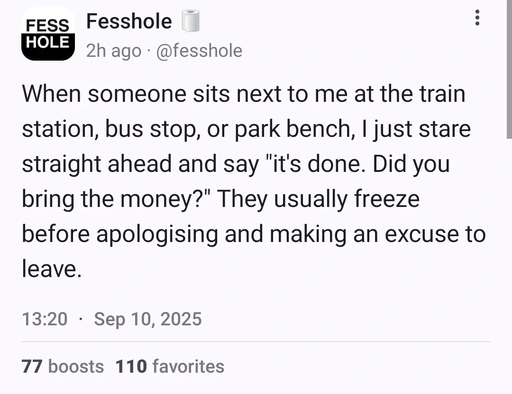The height and width of the screenshot is (394, 512).
Task: Click the word "freeze" in the post
Action: pyautogui.click(x=387, y=199)
